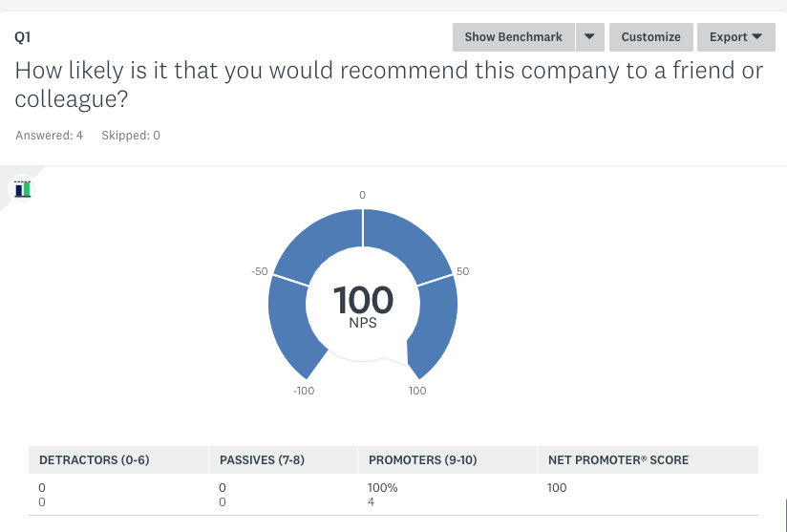Click the recommend this company question title
787x532 pixels.
pos(389,84)
